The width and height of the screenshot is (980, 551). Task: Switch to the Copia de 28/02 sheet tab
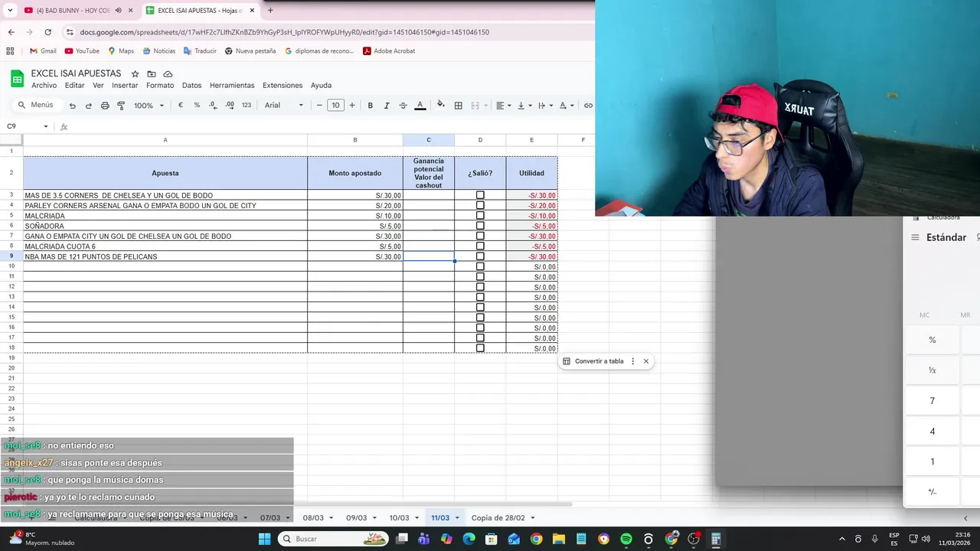pyautogui.click(x=498, y=518)
